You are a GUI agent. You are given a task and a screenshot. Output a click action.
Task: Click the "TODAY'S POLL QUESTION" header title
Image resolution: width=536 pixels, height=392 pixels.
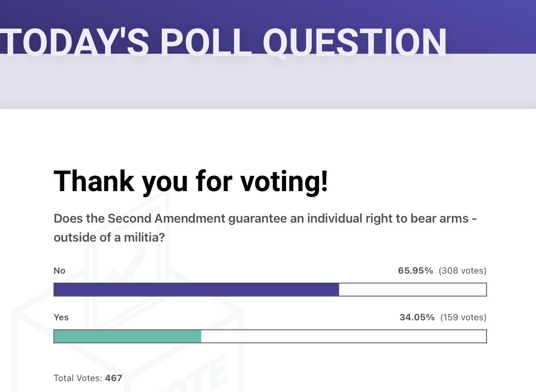click(x=223, y=41)
